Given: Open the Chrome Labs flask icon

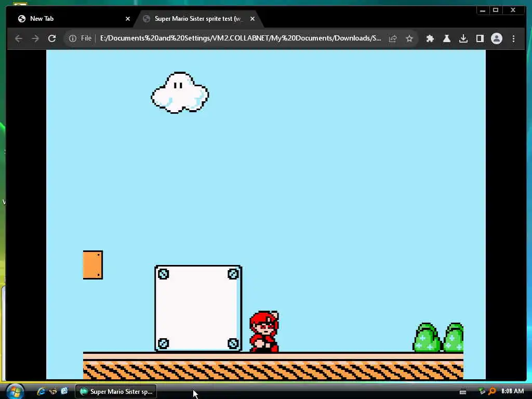Looking at the screenshot, I should [446, 38].
